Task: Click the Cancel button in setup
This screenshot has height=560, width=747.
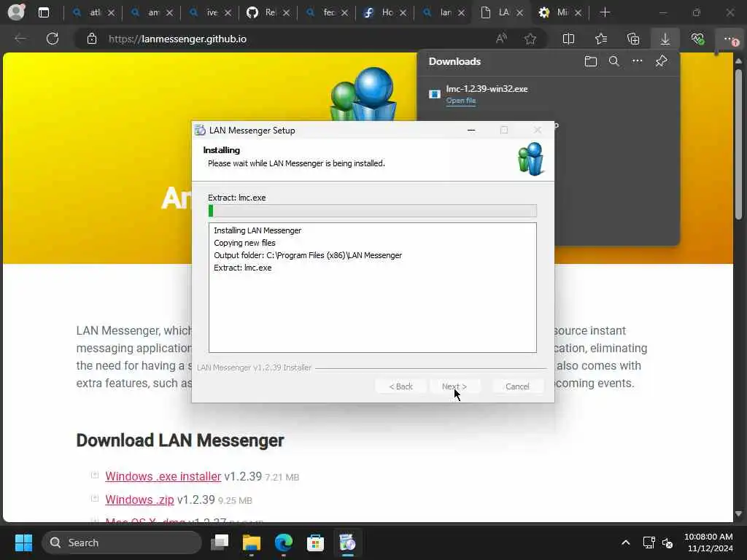Action: coord(517,386)
